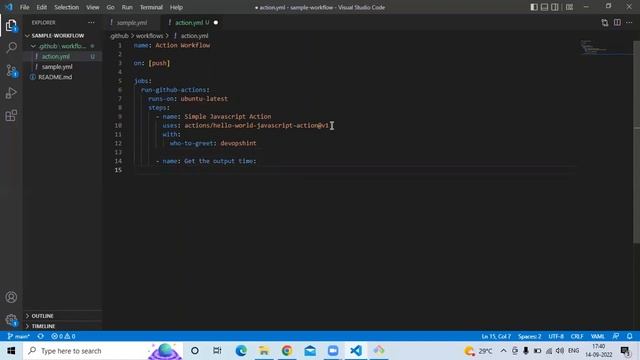
Task: Toggle the bottom panel layout icon
Action: tap(544, 7)
